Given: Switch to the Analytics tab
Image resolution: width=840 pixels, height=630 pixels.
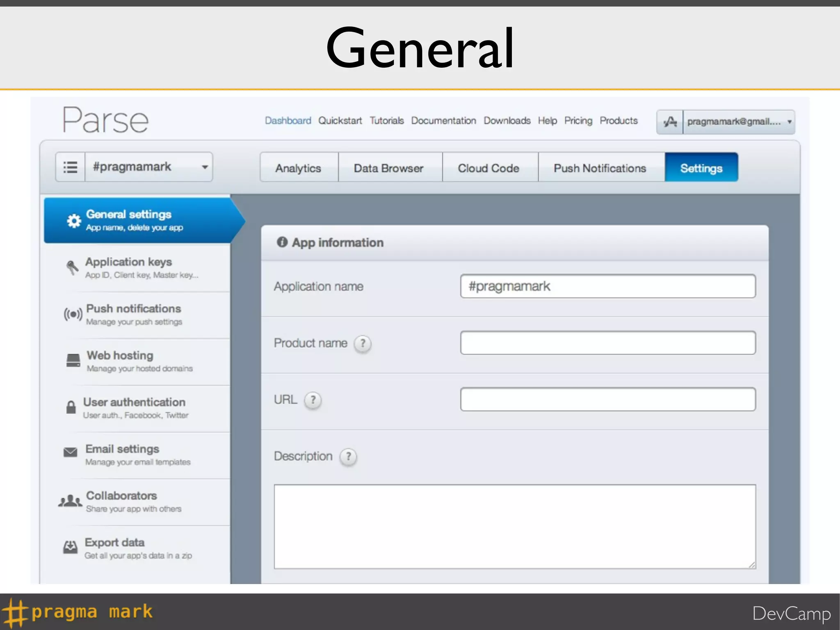Looking at the screenshot, I should 299,167.
